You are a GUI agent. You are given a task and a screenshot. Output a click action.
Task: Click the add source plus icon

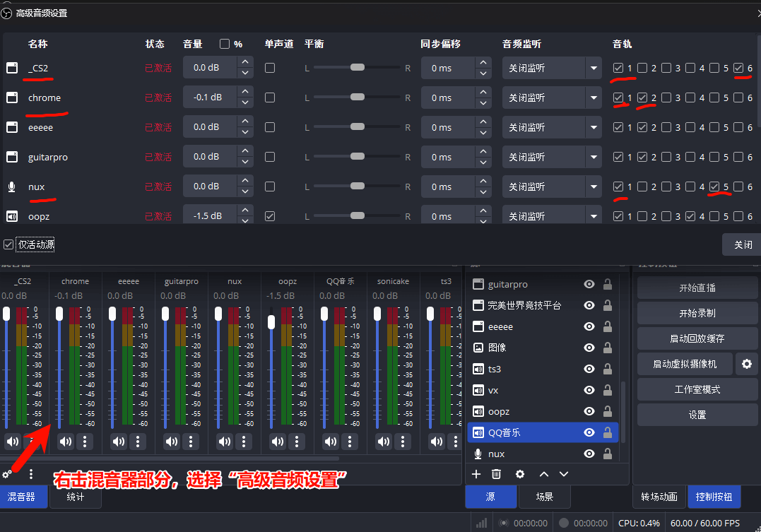(x=476, y=474)
